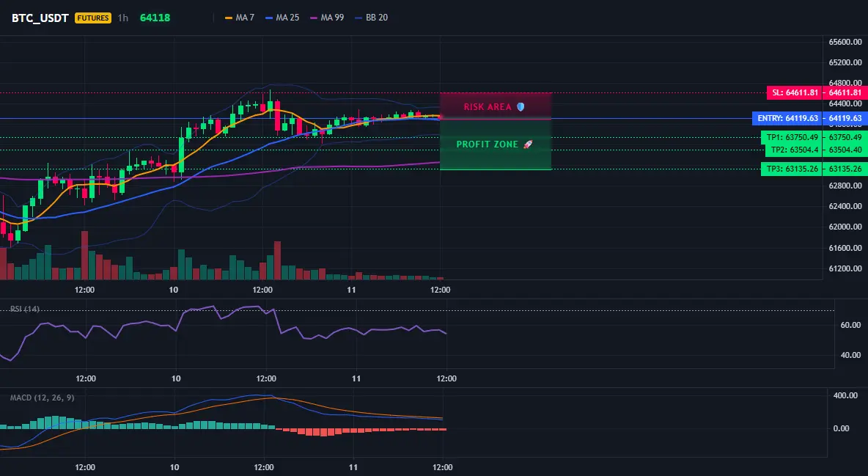Open the RSI (14) indicator label
This screenshot has width=868, height=476.
pyautogui.click(x=25, y=309)
